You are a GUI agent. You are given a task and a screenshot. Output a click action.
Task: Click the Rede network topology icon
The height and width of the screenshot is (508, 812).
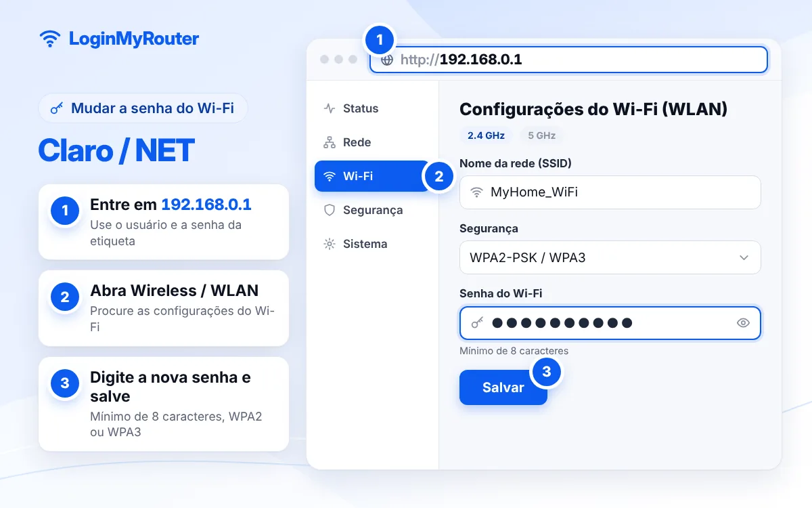pyautogui.click(x=330, y=142)
